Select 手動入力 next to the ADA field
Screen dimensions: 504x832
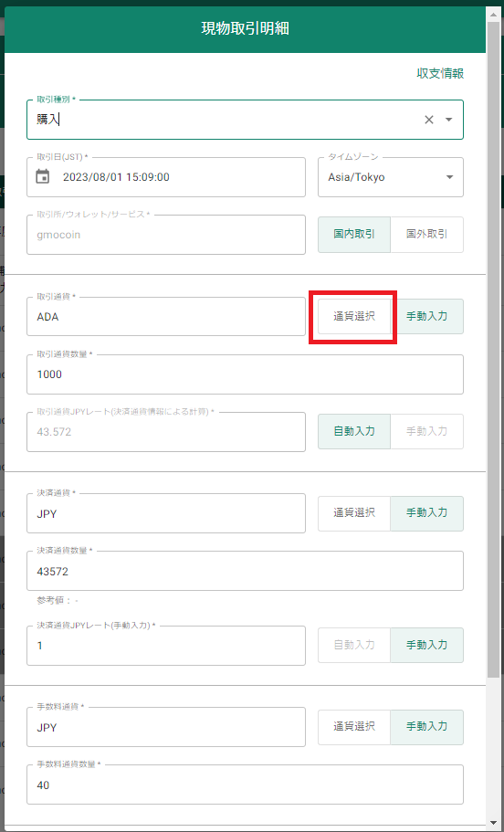point(426,316)
